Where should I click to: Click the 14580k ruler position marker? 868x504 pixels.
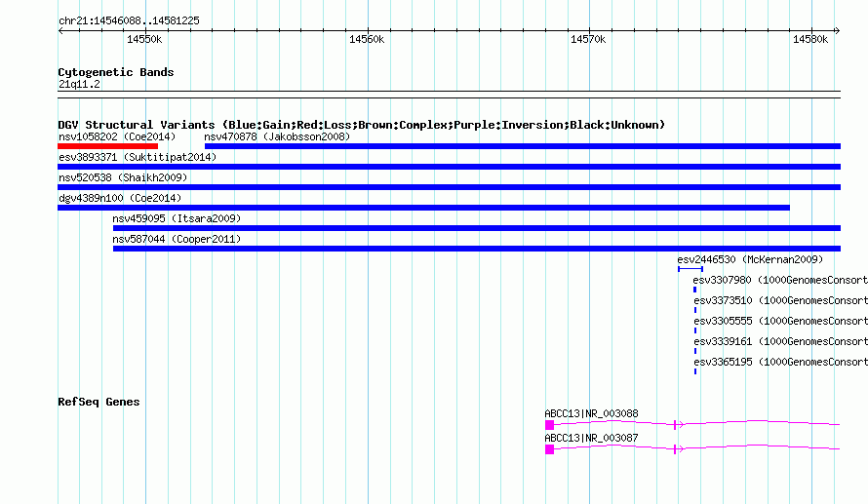click(x=810, y=39)
